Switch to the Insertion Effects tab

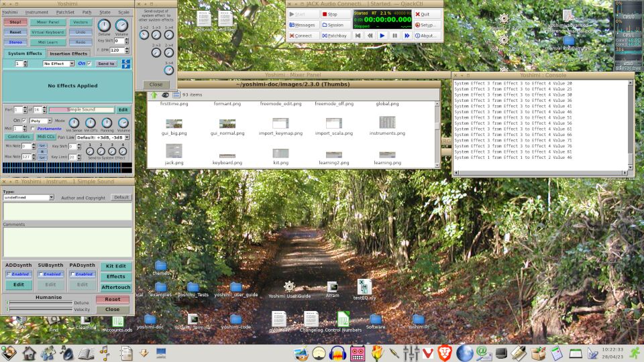pos(69,54)
